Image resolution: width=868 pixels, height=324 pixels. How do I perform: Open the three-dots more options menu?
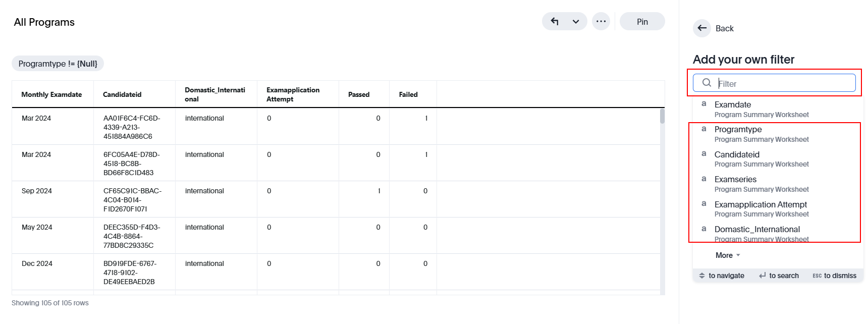click(x=601, y=21)
